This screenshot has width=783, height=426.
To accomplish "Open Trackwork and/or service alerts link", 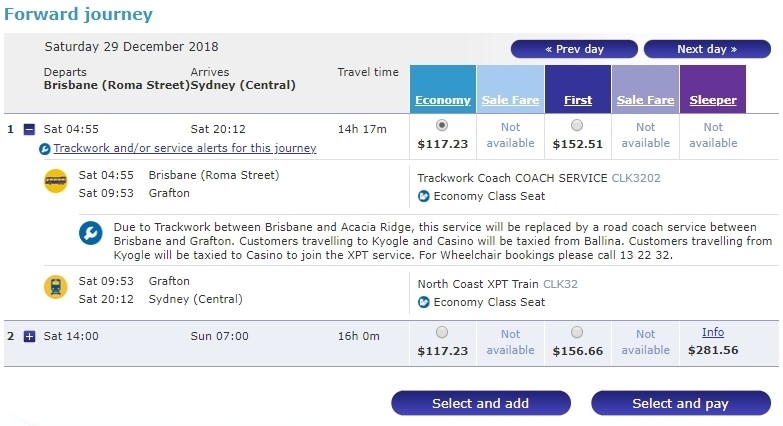I will [184, 148].
